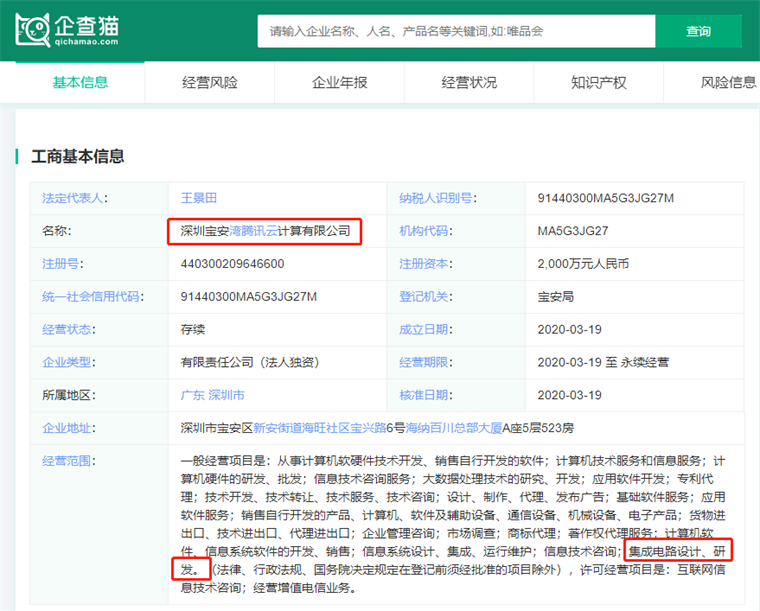This screenshot has height=611, width=760.
Task: Switch to the 基本信息 tab
Action: pos(80,82)
